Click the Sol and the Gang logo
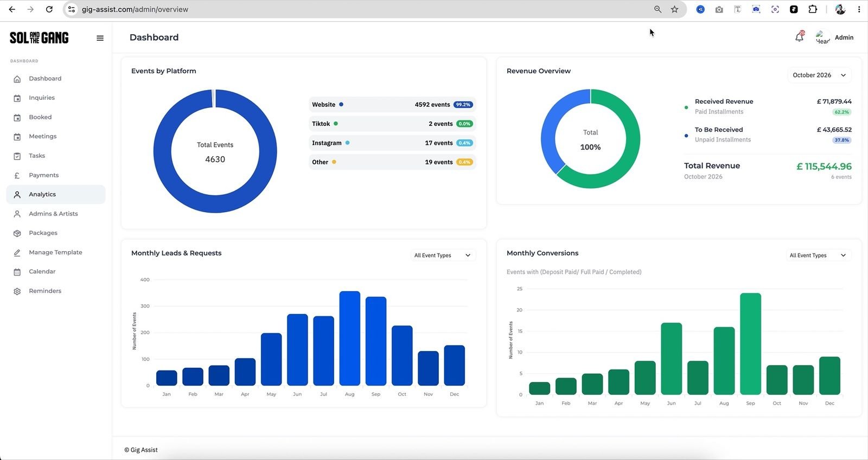868x460 pixels. (39, 37)
